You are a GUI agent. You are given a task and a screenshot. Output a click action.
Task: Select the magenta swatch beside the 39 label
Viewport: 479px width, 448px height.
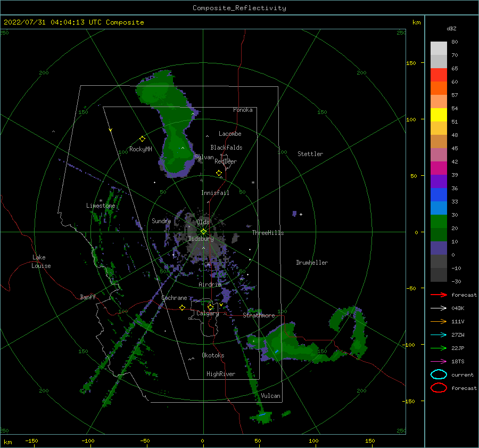[439, 168]
